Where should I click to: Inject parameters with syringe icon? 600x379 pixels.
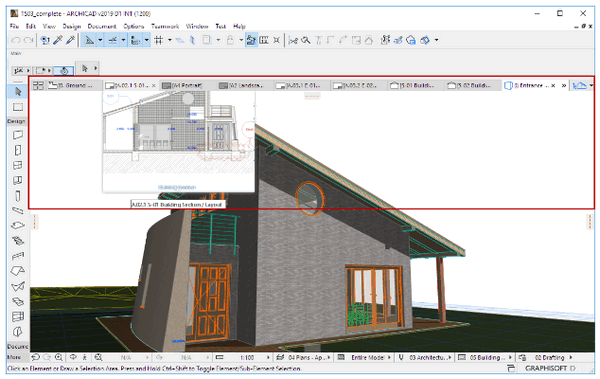70,40
